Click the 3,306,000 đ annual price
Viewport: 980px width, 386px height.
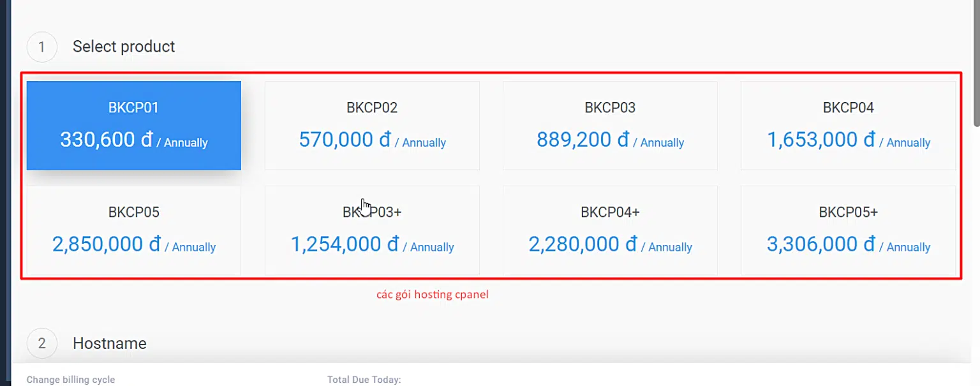820,244
